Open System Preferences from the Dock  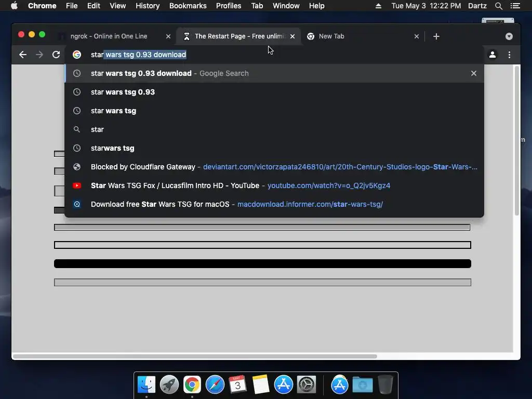(x=307, y=385)
